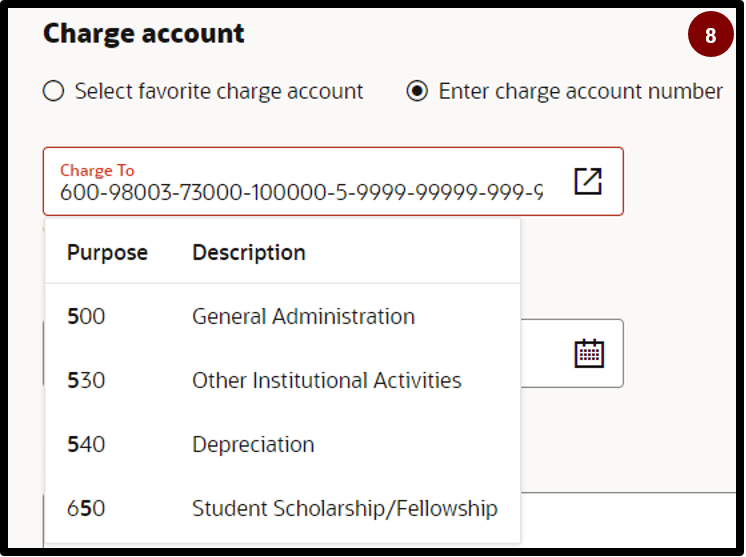This screenshot has width=746, height=557.
Task: Click the 'Select favorite charge account' label text
Action: 219,91
